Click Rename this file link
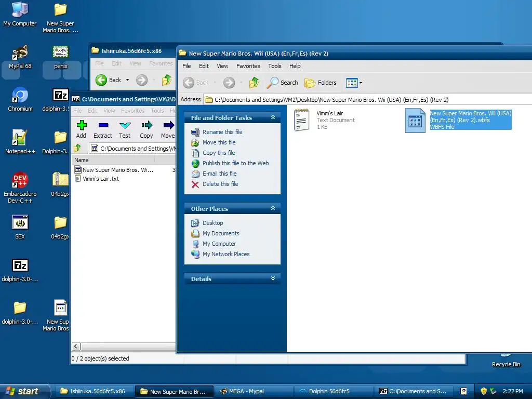Image resolution: width=532 pixels, height=399 pixels. (222, 132)
